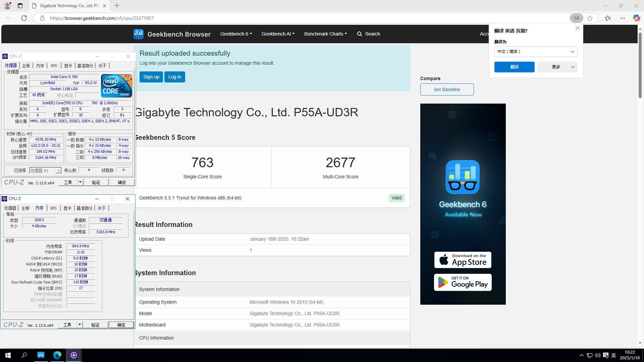Screen dimensions: 644x362
Task: Switch to 关于 tab in lower CPU-Z window
Action: (102, 208)
